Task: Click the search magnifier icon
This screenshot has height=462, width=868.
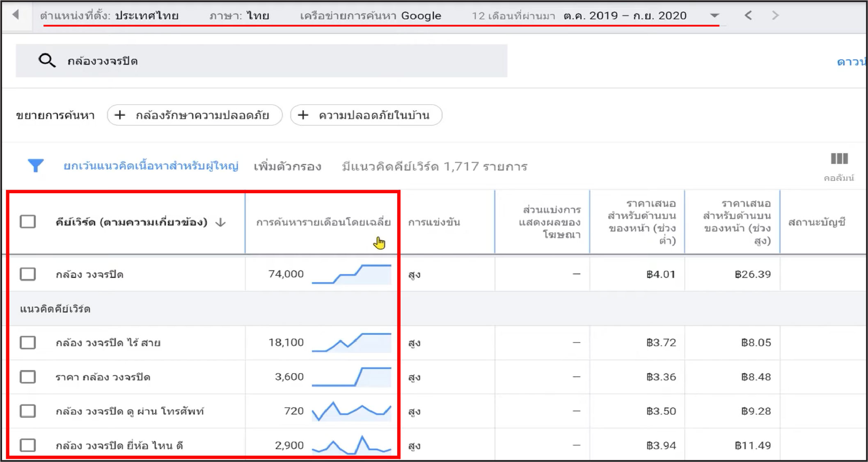Action: point(47,61)
